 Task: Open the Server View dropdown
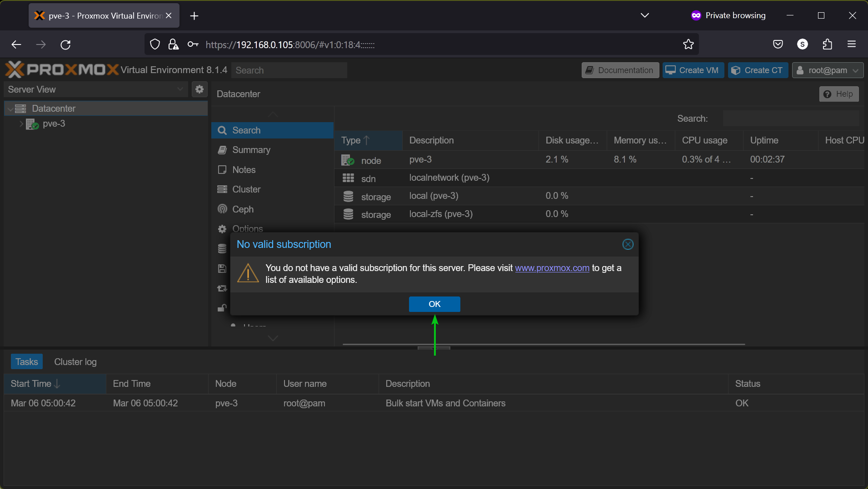pyautogui.click(x=96, y=89)
